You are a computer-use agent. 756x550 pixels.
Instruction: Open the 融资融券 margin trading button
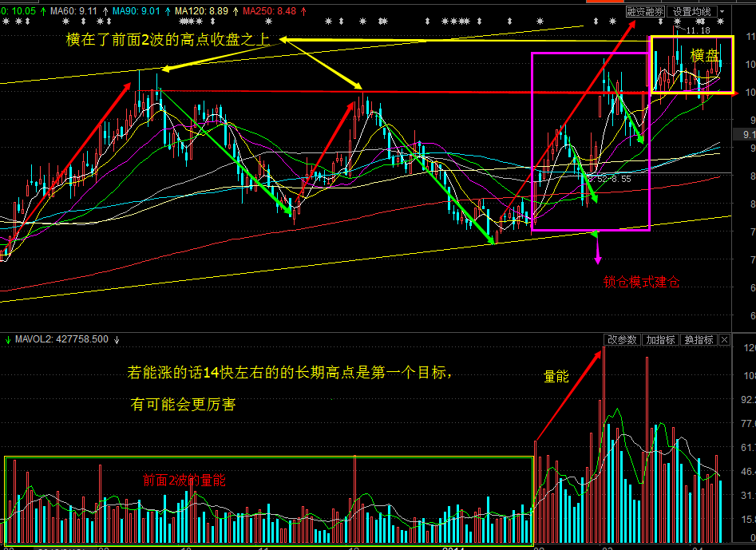pyautogui.click(x=645, y=11)
